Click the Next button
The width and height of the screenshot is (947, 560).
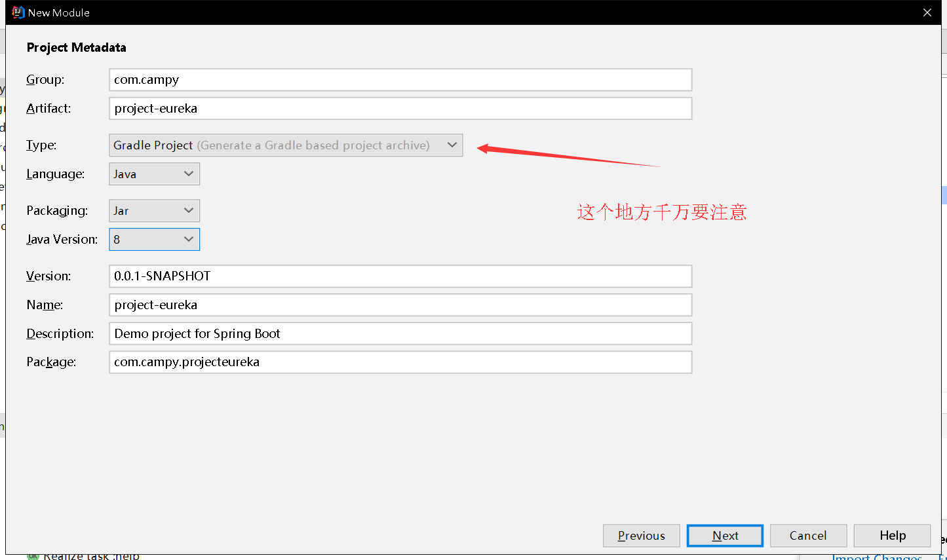725,535
